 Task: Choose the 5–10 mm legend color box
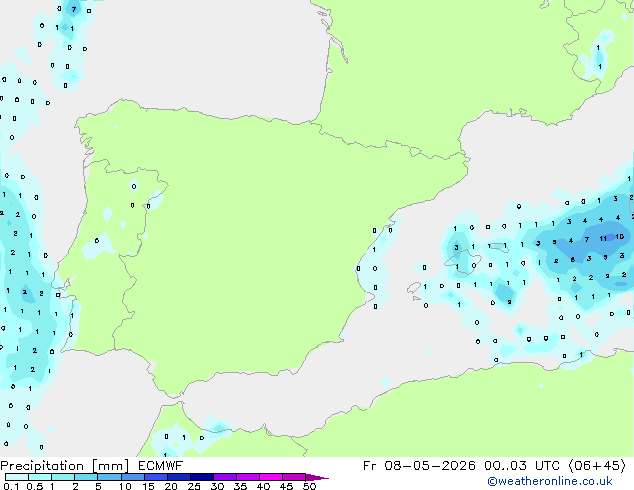point(109,477)
